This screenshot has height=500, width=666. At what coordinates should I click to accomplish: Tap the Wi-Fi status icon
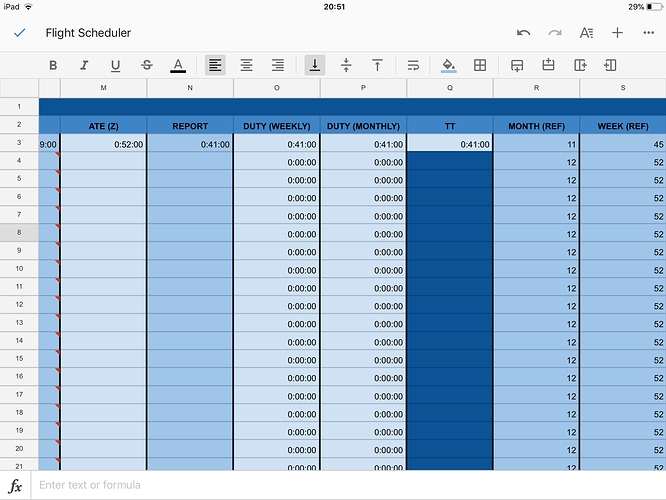28,7
